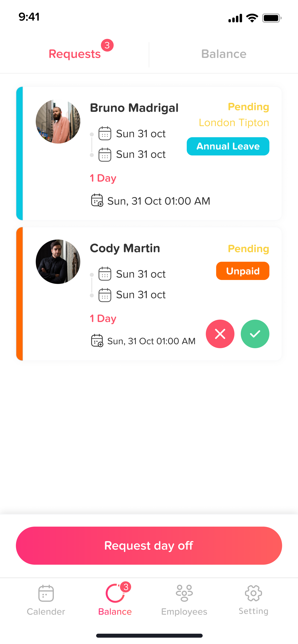The height and width of the screenshot is (644, 298).
Task: Approve Cody Martin's request with green check
Action: click(255, 334)
